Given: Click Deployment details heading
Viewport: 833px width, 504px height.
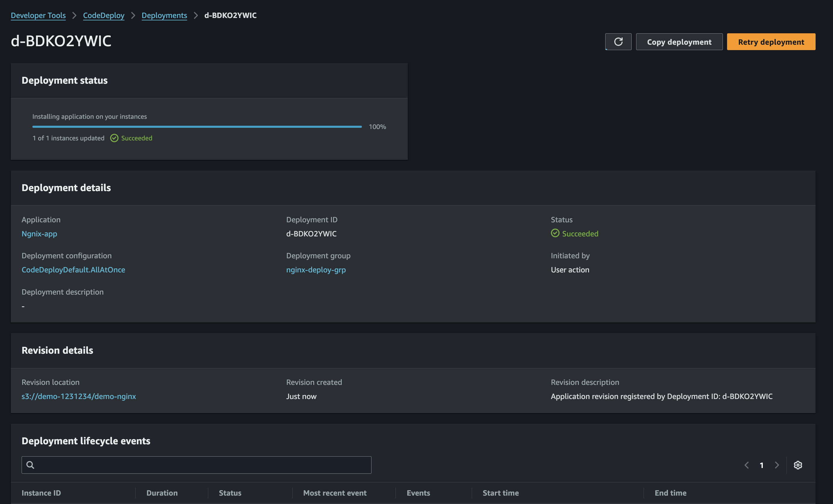Looking at the screenshot, I should click(x=66, y=187).
